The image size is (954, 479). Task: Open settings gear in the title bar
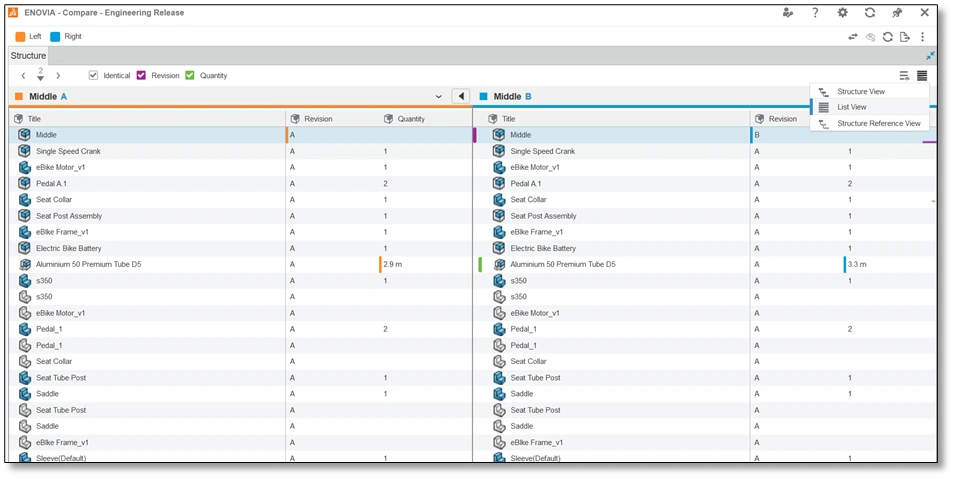843,12
